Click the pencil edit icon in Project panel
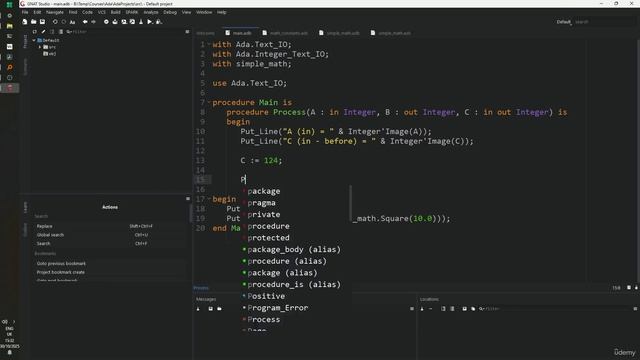The width and height of the screenshot is (640, 360). [43, 32]
